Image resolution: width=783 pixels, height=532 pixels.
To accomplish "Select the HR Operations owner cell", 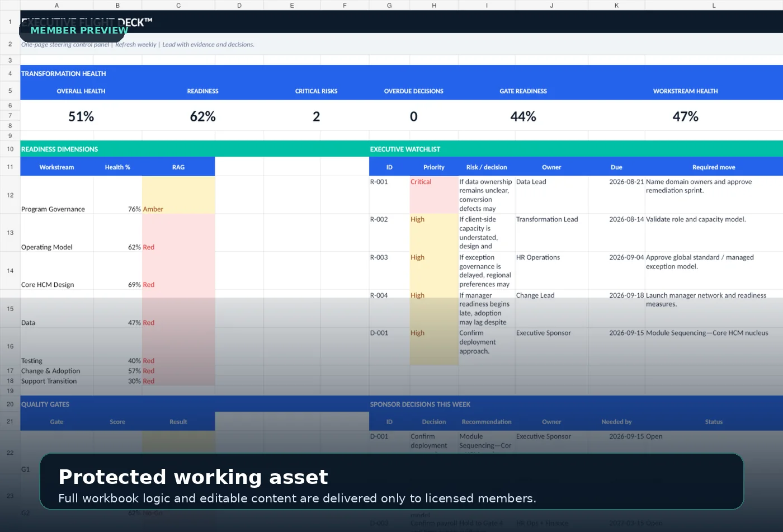I will pos(551,271).
